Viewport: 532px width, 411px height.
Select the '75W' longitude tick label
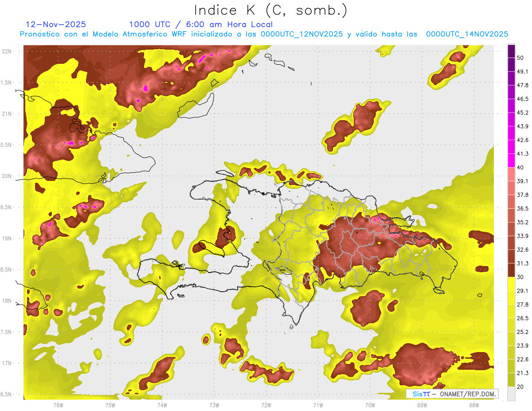click(110, 405)
